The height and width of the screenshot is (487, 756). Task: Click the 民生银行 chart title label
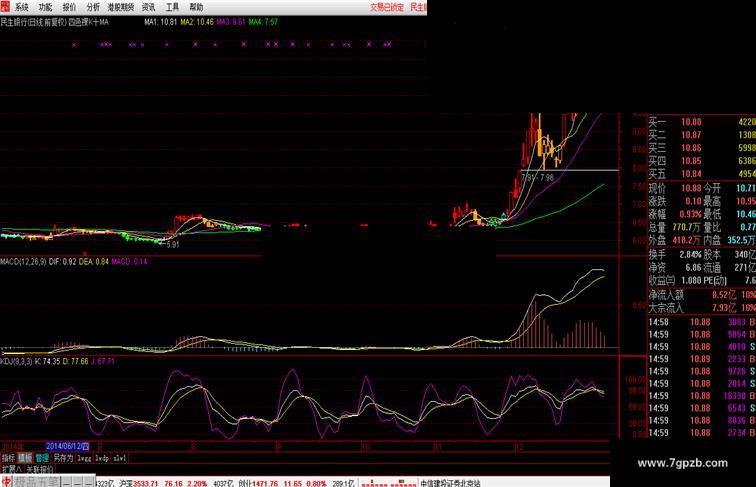click(x=54, y=22)
